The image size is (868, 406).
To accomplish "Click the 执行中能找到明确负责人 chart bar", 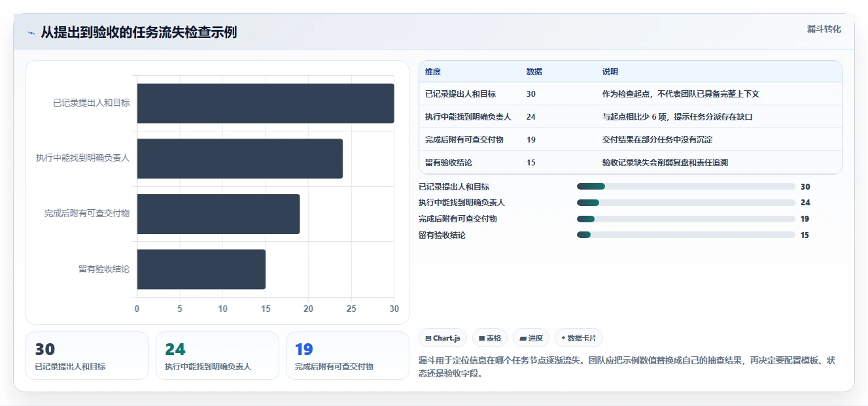I will click(x=240, y=158).
